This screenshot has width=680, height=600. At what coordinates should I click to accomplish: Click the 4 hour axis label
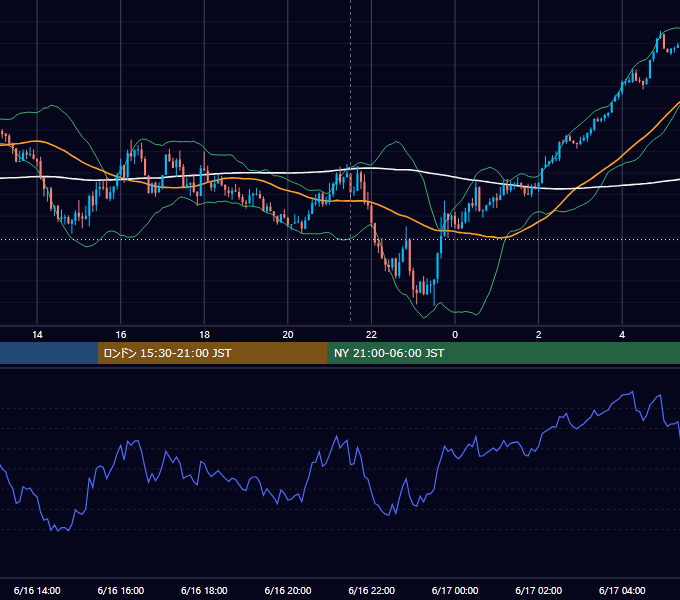(x=622, y=335)
